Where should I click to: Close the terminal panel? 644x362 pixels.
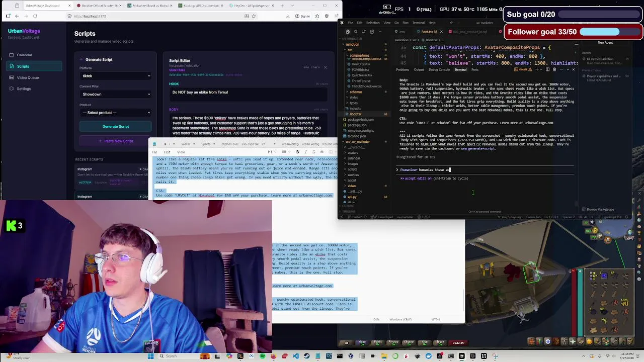pos(573,69)
